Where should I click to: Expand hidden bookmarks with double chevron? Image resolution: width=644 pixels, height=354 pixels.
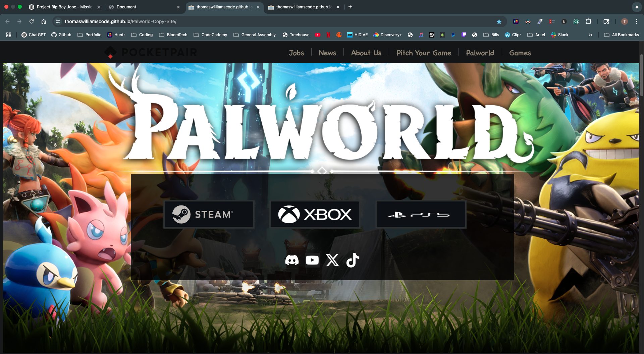click(x=590, y=35)
